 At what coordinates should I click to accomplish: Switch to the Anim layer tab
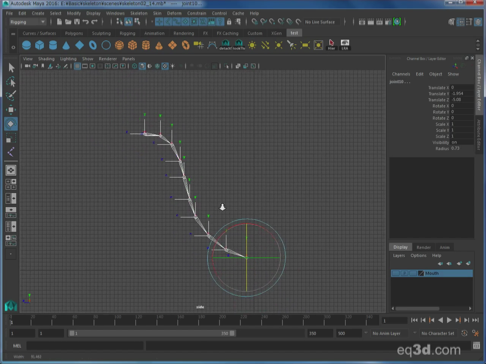pyautogui.click(x=444, y=247)
